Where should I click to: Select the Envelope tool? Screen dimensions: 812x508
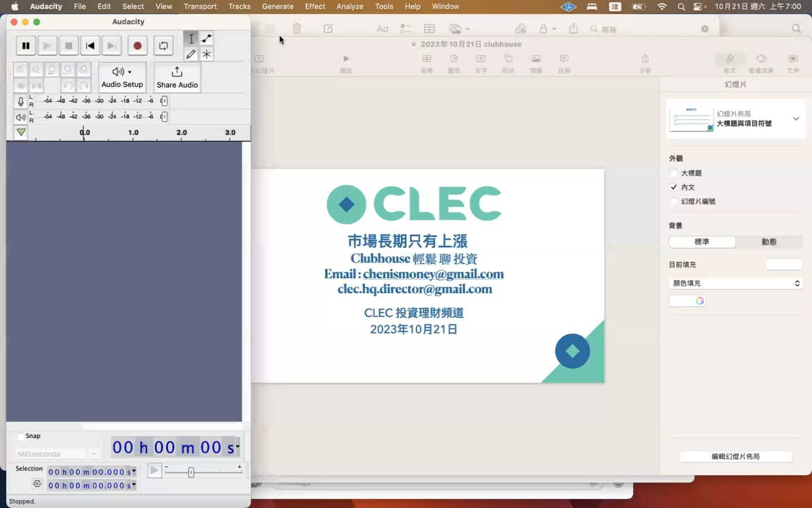(207, 38)
